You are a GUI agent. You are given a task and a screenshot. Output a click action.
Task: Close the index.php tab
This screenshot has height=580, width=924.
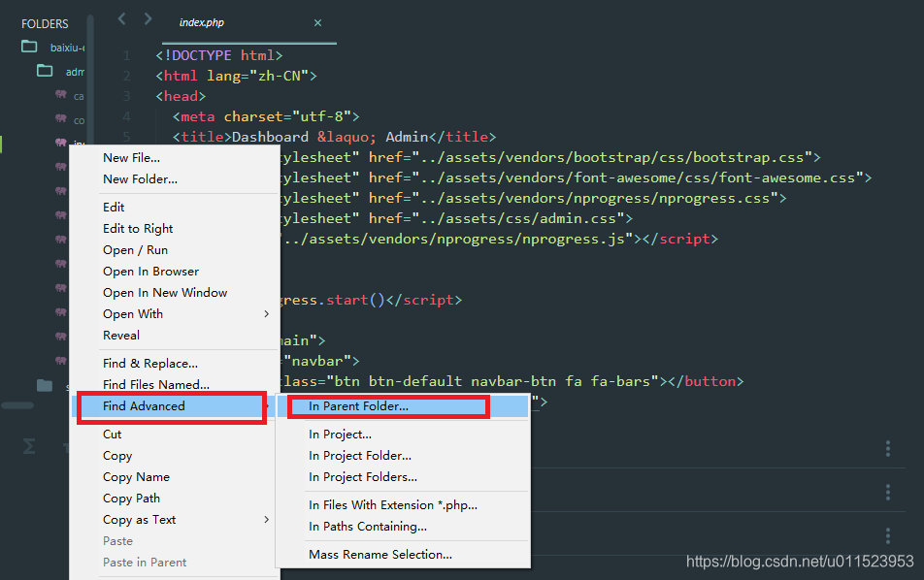pos(317,23)
